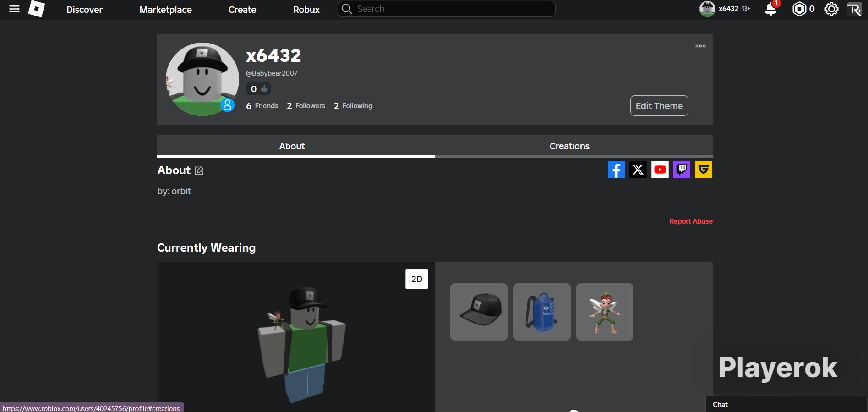Open the Facebook social link
The width and height of the screenshot is (868, 412).
[x=617, y=170]
